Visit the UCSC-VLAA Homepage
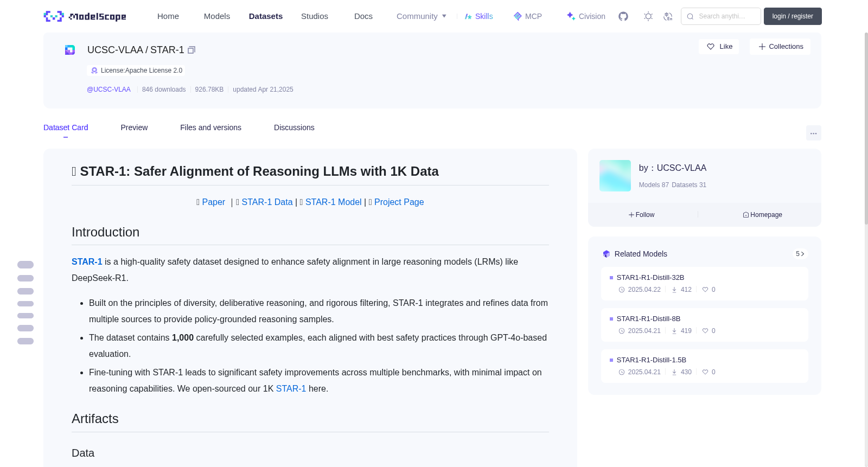The image size is (868, 467). [x=762, y=215]
